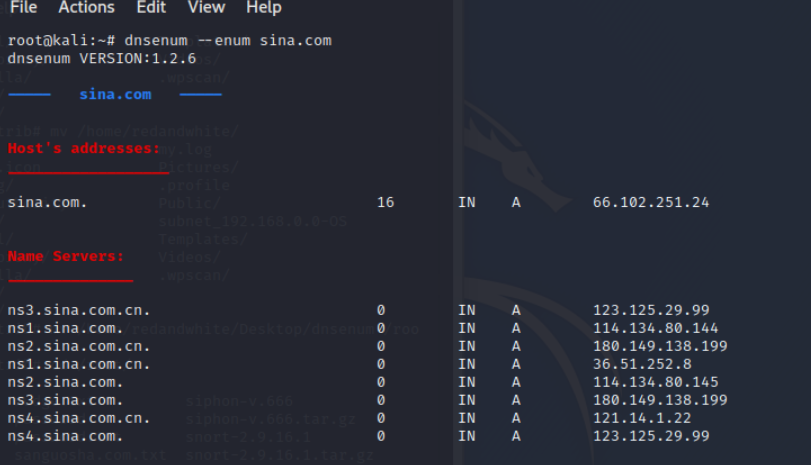Click 'IN' class in the ns1.sina.com.cn. row

(x=467, y=364)
